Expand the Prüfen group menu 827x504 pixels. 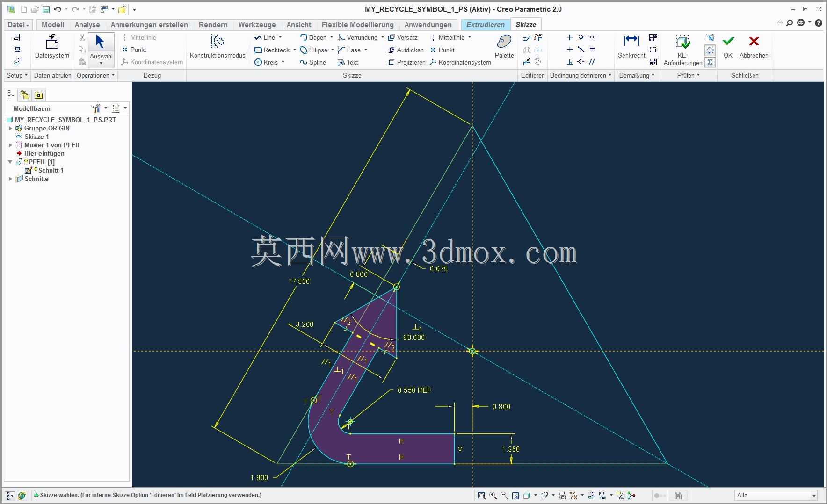click(x=688, y=75)
